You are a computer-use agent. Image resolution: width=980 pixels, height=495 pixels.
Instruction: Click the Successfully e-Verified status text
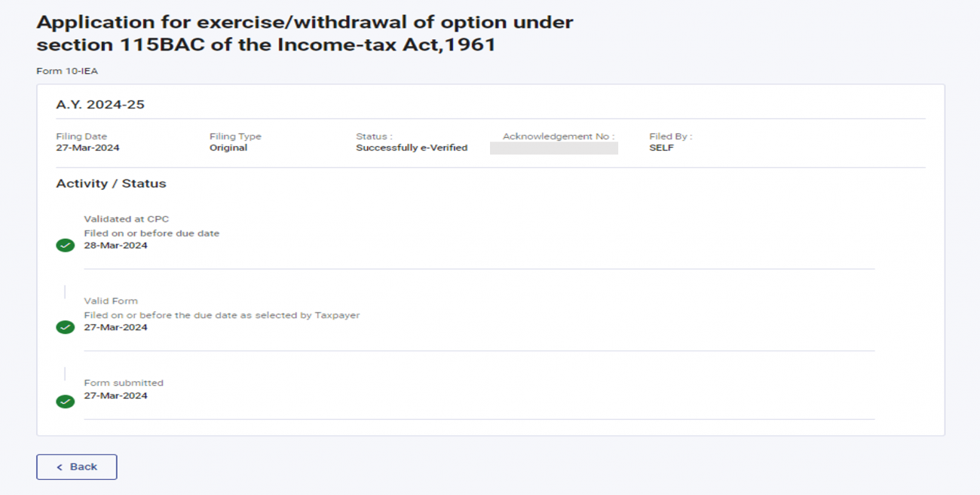pyautogui.click(x=412, y=148)
